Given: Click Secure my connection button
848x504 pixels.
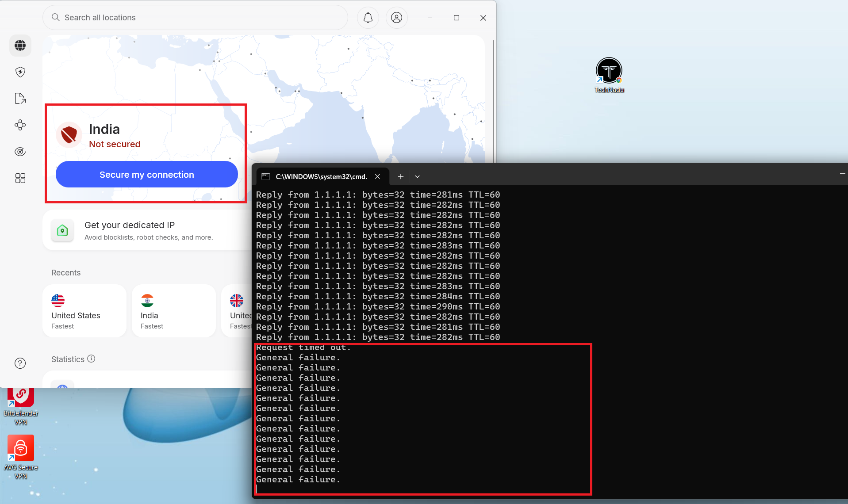Looking at the screenshot, I should point(147,174).
